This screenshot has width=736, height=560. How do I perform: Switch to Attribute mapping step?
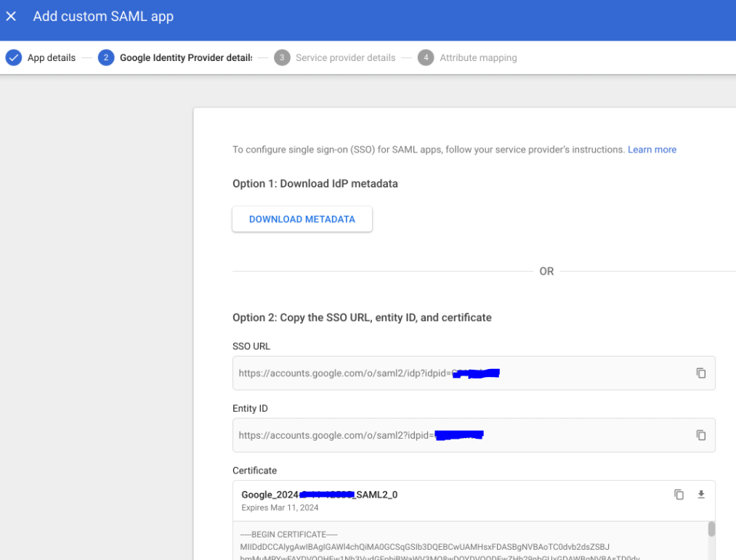pos(477,57)
